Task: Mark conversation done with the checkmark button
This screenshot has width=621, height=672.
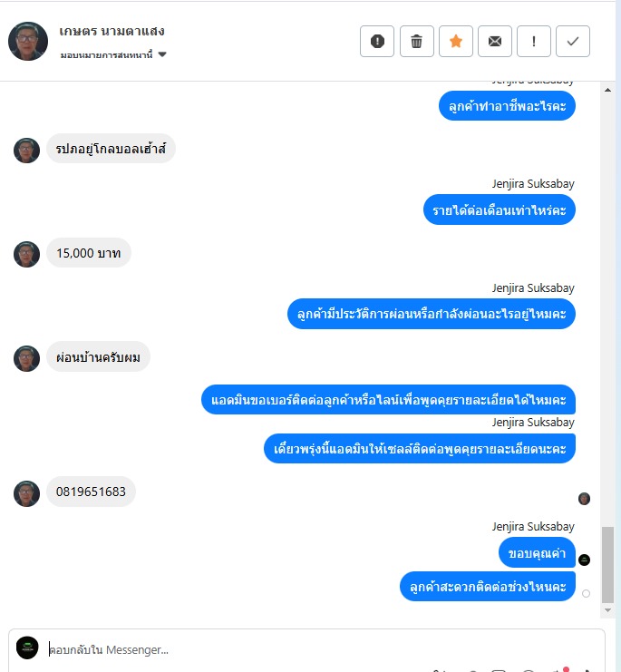Action: point(573,41)
